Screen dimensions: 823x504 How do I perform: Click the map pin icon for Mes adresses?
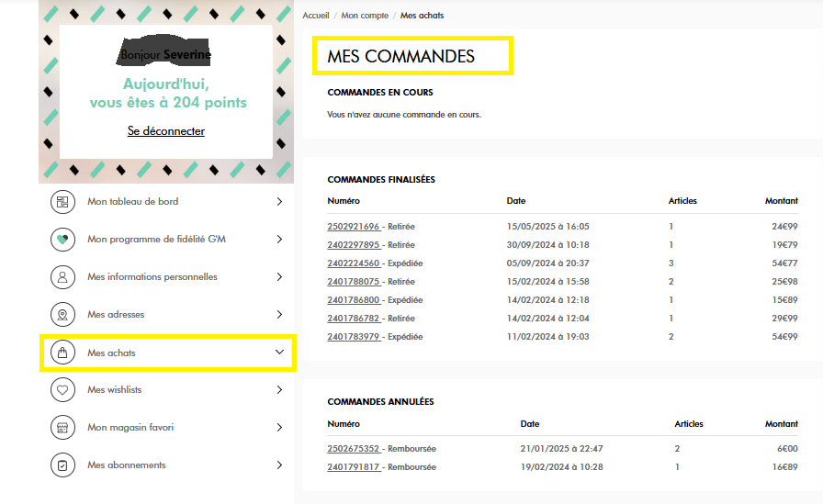click(x=62, y=315)
